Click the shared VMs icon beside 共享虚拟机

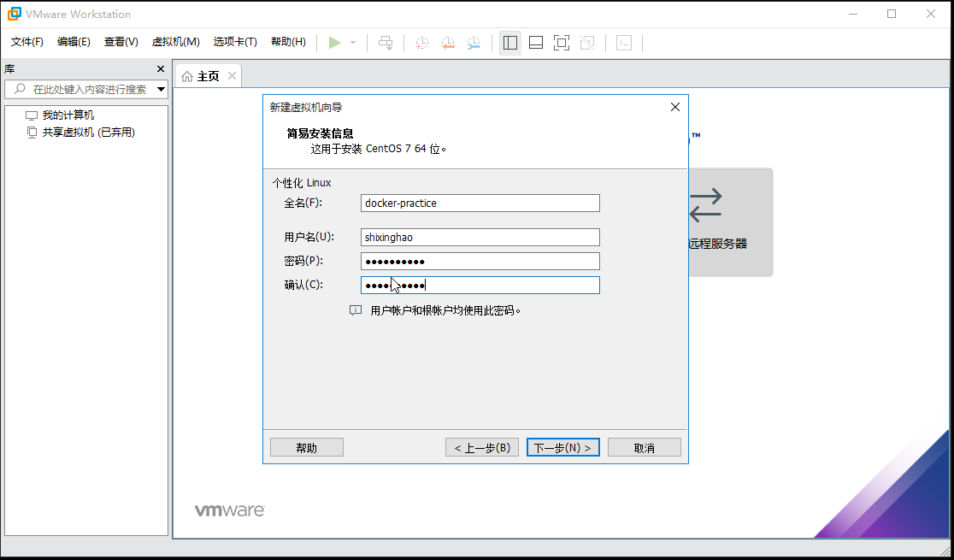(32, 132)
